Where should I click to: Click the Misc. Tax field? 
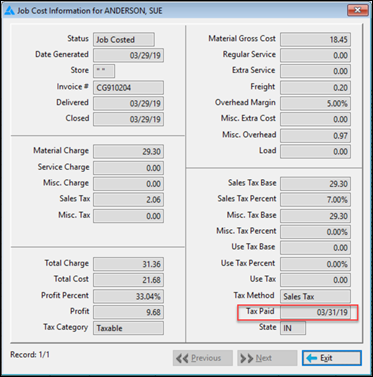coord(128,216)
